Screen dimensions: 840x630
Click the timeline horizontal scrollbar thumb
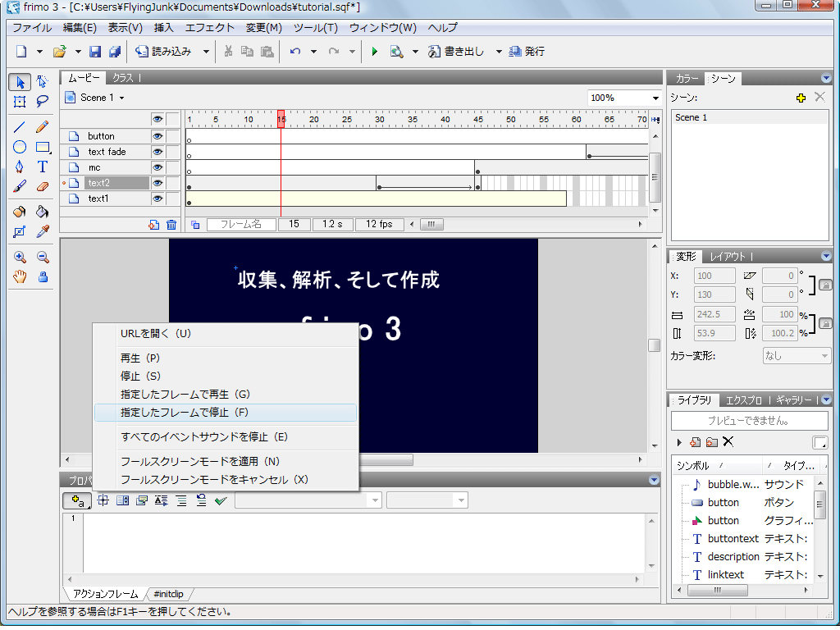coord(431,225)
